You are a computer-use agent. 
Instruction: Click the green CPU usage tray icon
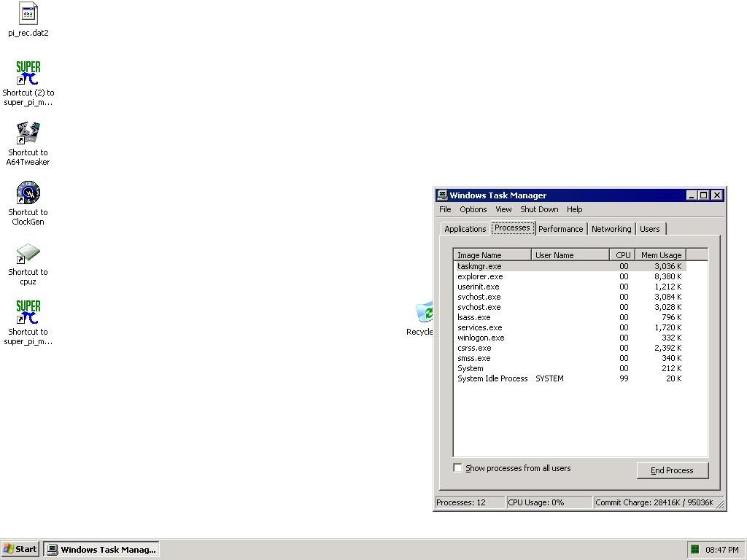tap(694, 550)
